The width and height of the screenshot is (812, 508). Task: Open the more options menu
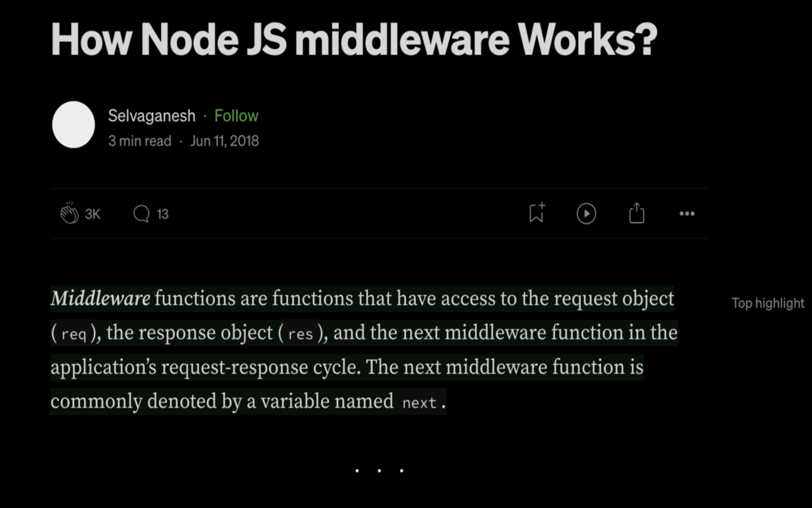pyautogui.click(x=686, y=214)
